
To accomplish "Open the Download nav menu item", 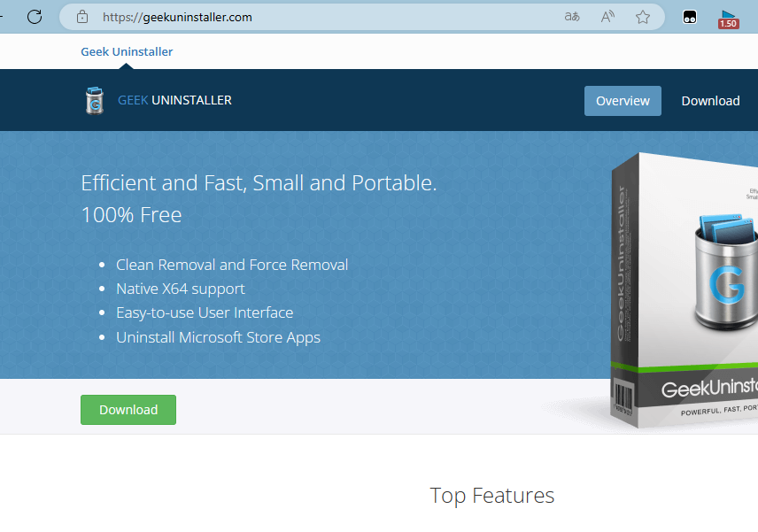I will 710,101.
